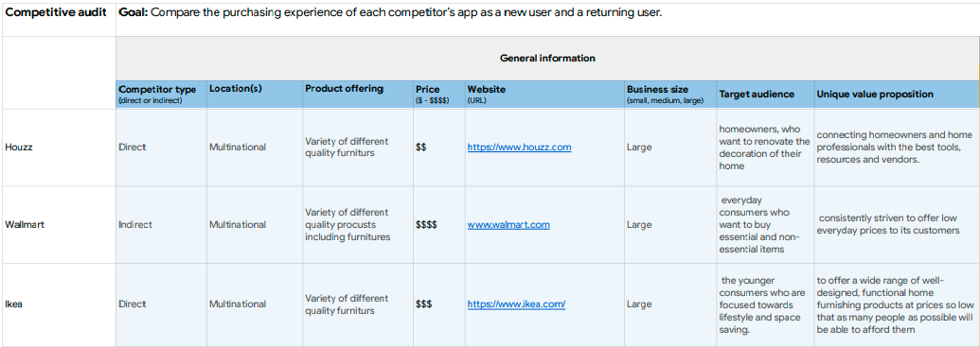The width and height of the screenshot is (980, 347).
Task: Click Ikea's target audience cell
Action: click(765, 304)
